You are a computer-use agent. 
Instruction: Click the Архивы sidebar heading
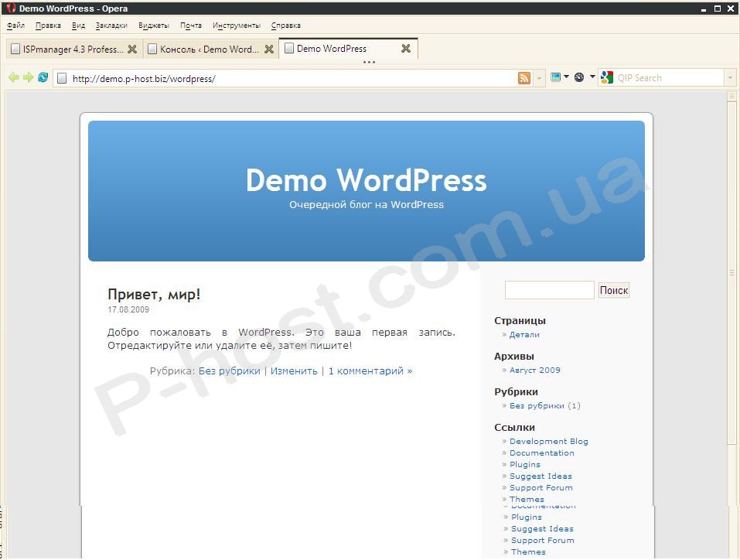tap(514, 356)
